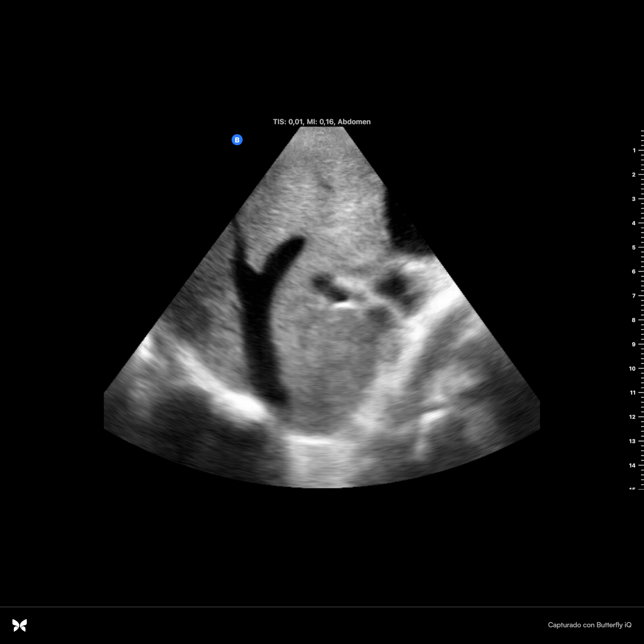The image size is (644, 644).
Task: Select the 8 cm depth marker
Action: click(x=634, y=320)
